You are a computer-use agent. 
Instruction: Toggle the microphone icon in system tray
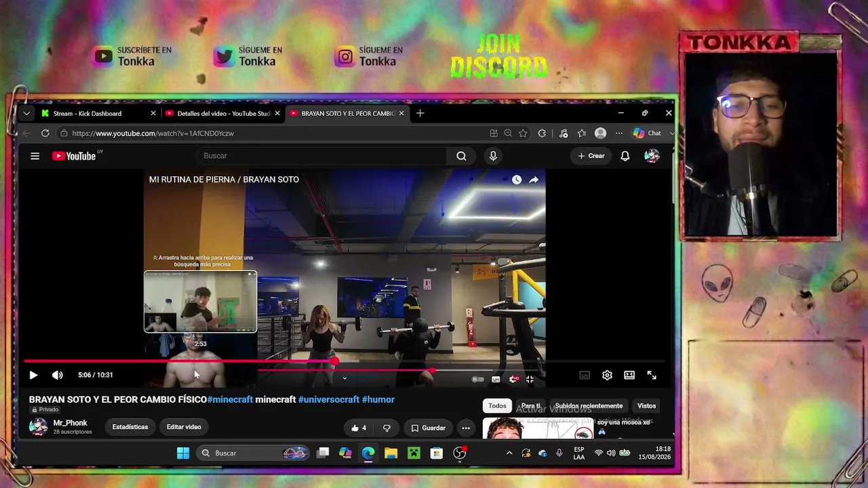[559, 453]
